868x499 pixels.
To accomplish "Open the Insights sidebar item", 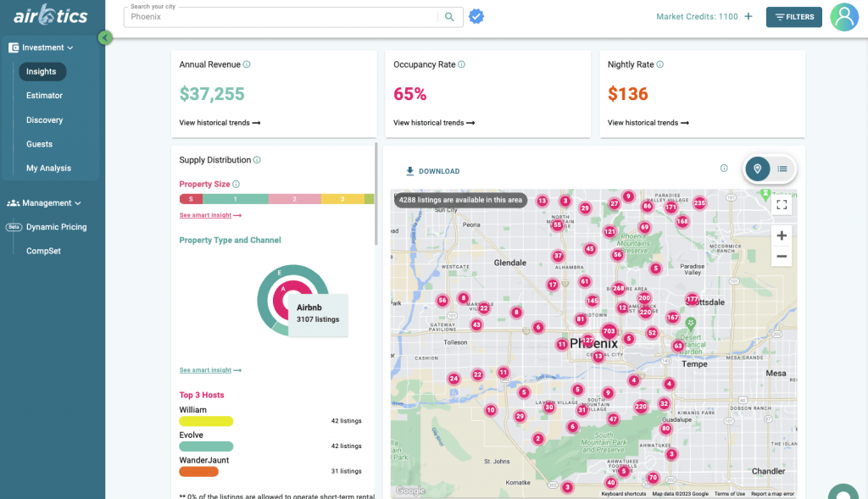I will point(42,71).
